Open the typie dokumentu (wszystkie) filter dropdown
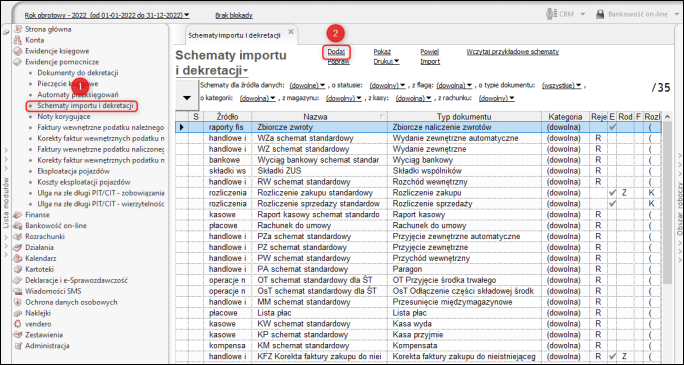The height and width of the screenshot is (365, 684). pos(562,86)
